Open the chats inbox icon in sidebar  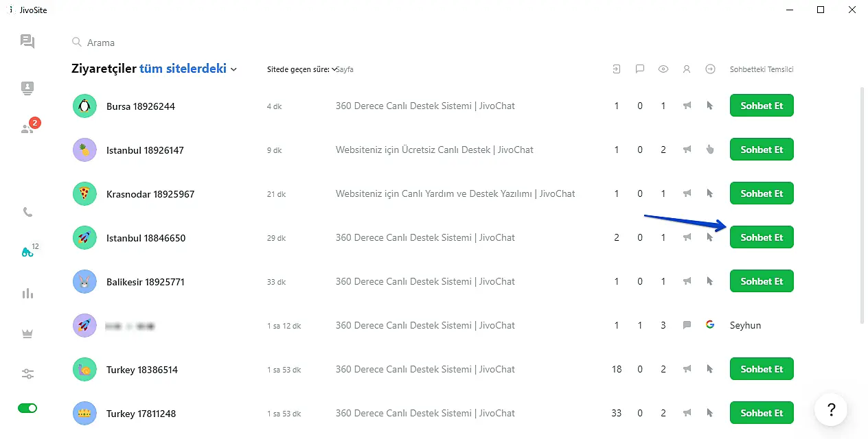(x=27, y=42)
